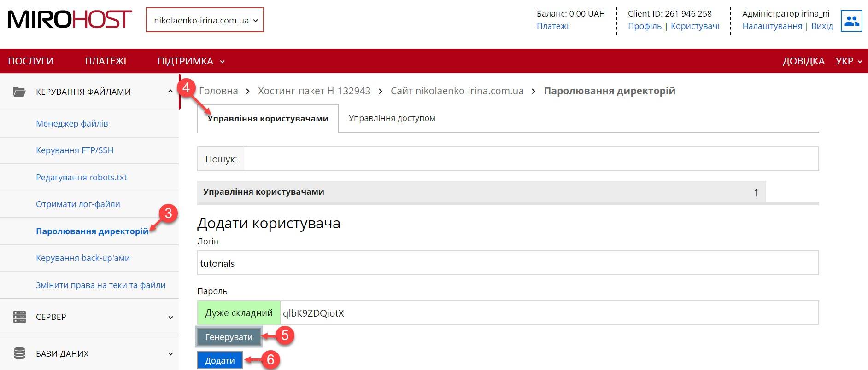Open Менеджер файлів in sidebar

tap(72, 123)
